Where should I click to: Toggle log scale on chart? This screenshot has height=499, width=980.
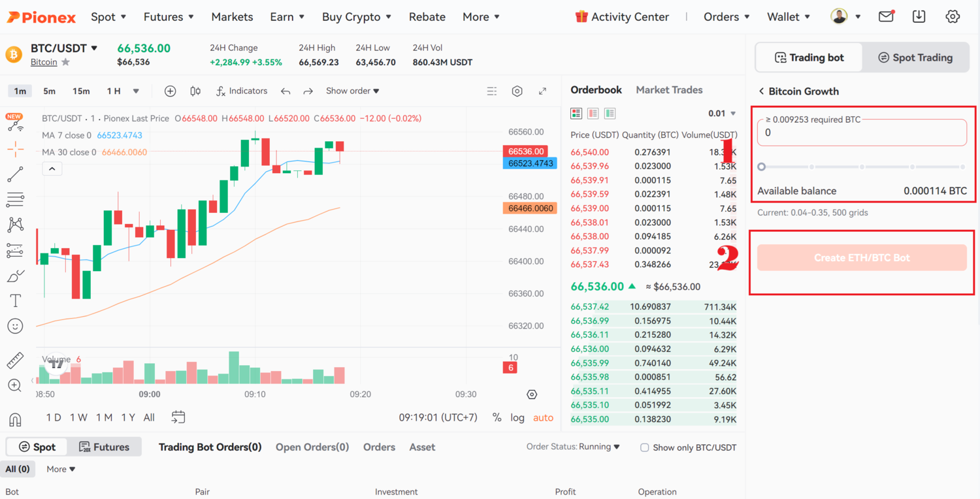pyautogui.click(x=517, y=417)
